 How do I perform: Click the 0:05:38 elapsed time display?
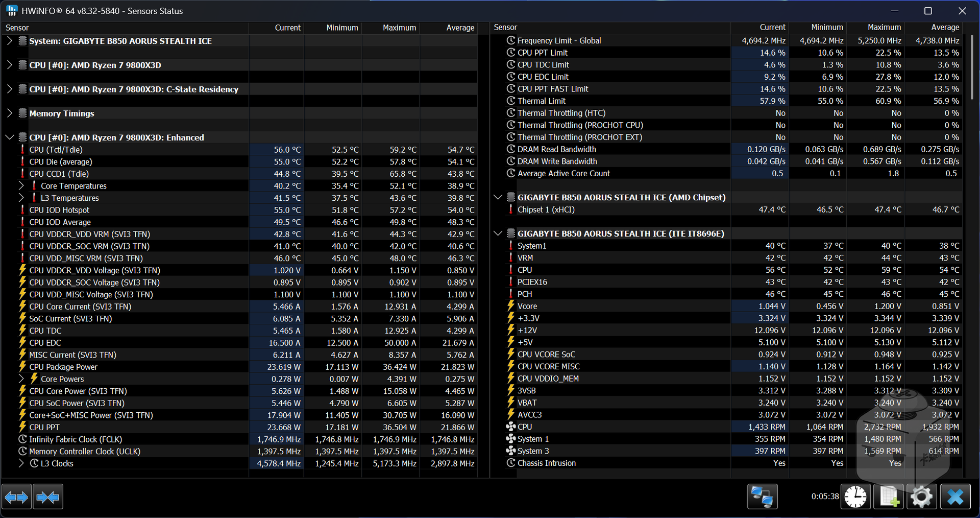pos(825,496)
